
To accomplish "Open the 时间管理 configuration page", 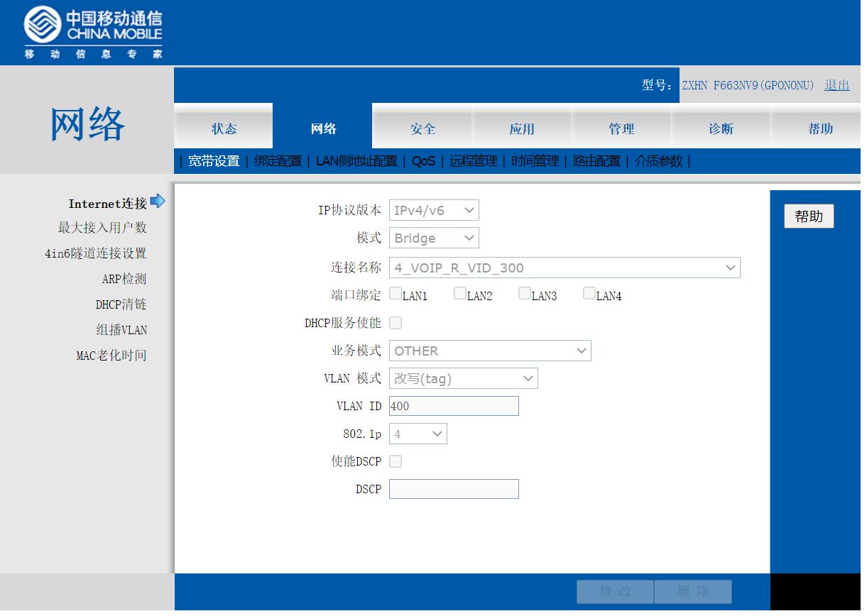I will pos(533,161).
